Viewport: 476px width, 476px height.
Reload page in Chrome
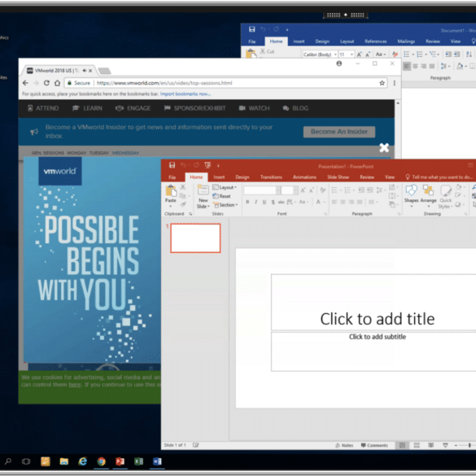click(46, 83)
